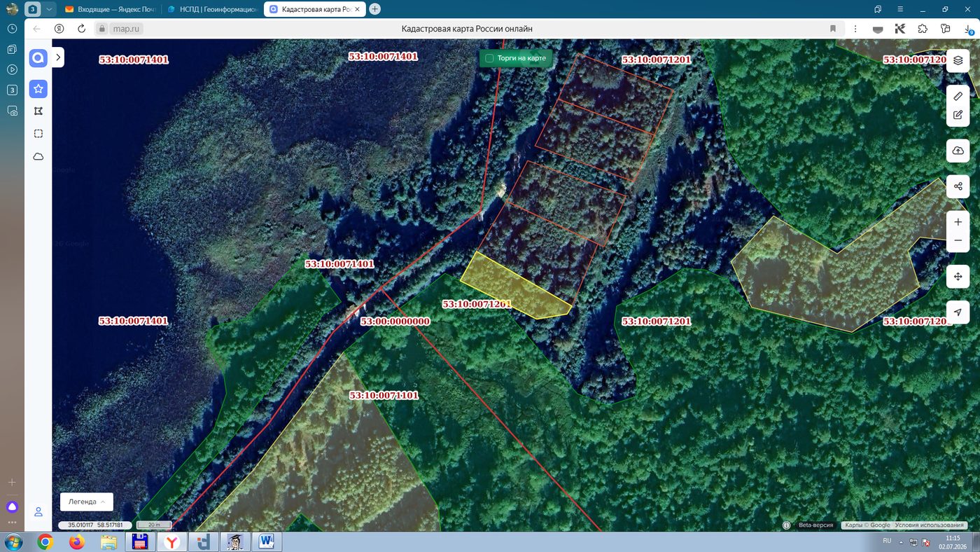Viewport: 980px width, 552px height.
Task: Select the ruler measurement tool
Action: [958, 96]
